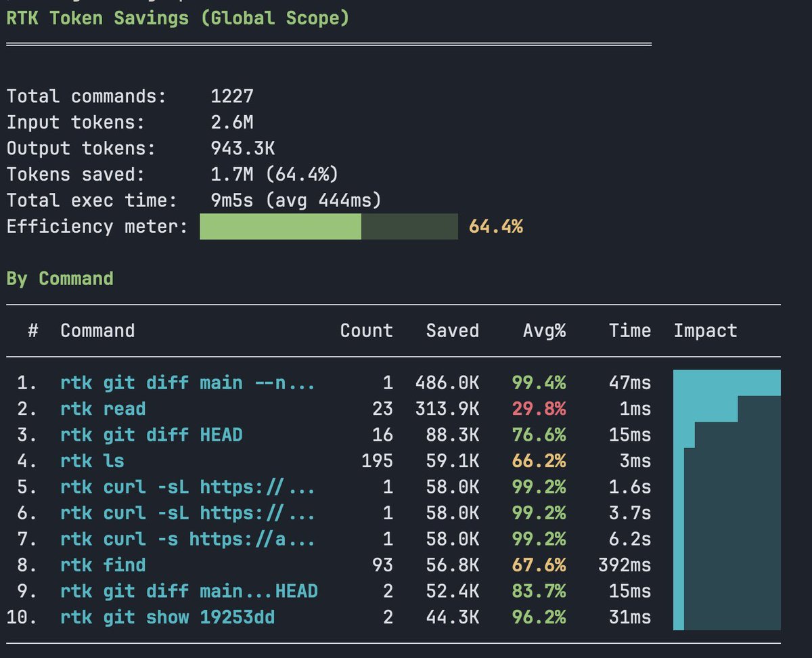This screenshot has height=658, width=812.
Task: Click the saved value 44.3K
Action: (453, 617)
